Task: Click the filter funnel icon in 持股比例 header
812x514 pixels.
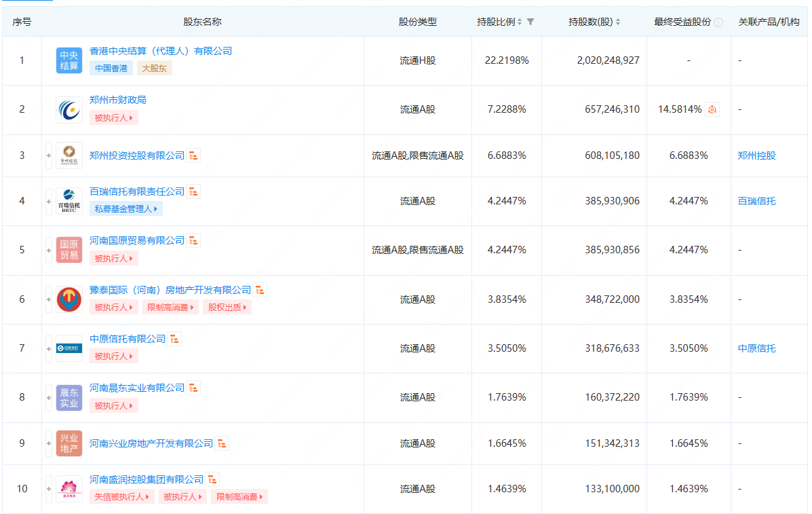Action: (x=530, y=22)
